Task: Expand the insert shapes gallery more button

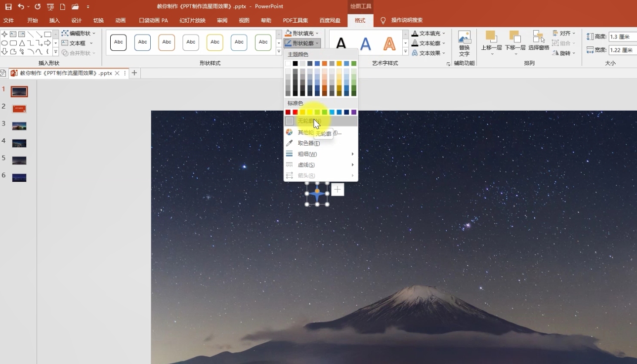Action: (56, 52)
